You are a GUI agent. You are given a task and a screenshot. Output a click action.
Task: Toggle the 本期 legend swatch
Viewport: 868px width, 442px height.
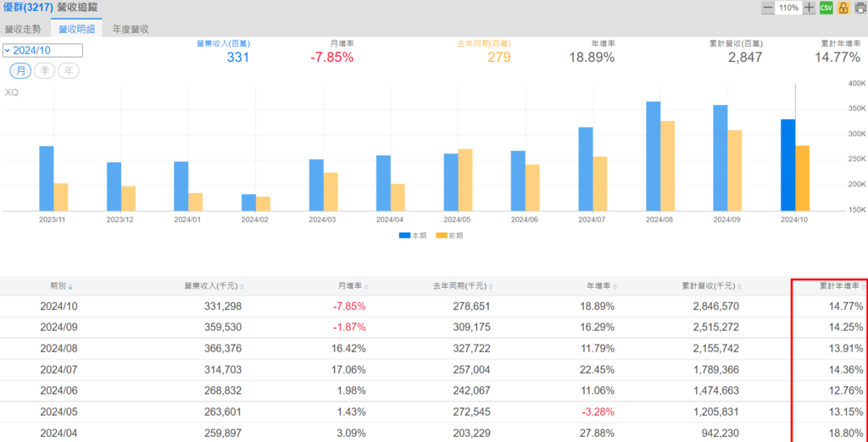[x=404, y=235]
